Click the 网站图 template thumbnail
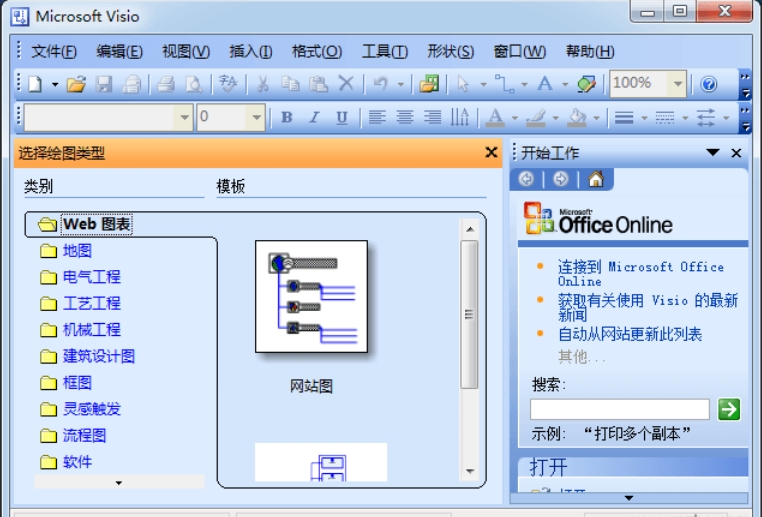Viewport: 762px width, 517px height. point(312,296)
